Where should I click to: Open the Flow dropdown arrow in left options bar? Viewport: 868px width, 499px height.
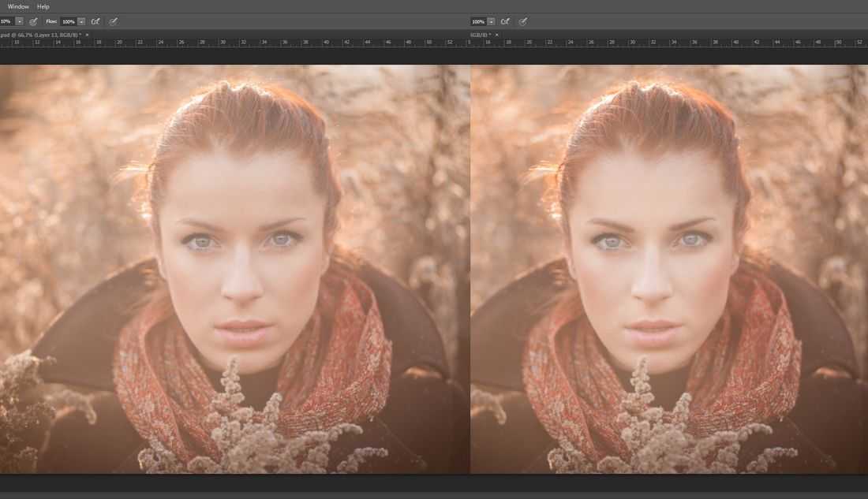click(81, 21)
